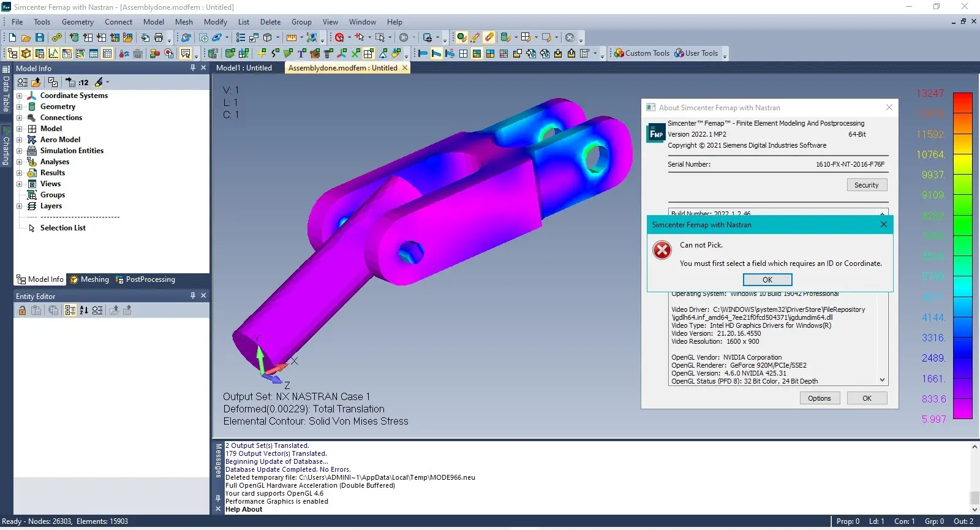The height and width of the screenshot is (530, 980).
Task: Expand the Layers tree node
Action: [x=19, y=206]
